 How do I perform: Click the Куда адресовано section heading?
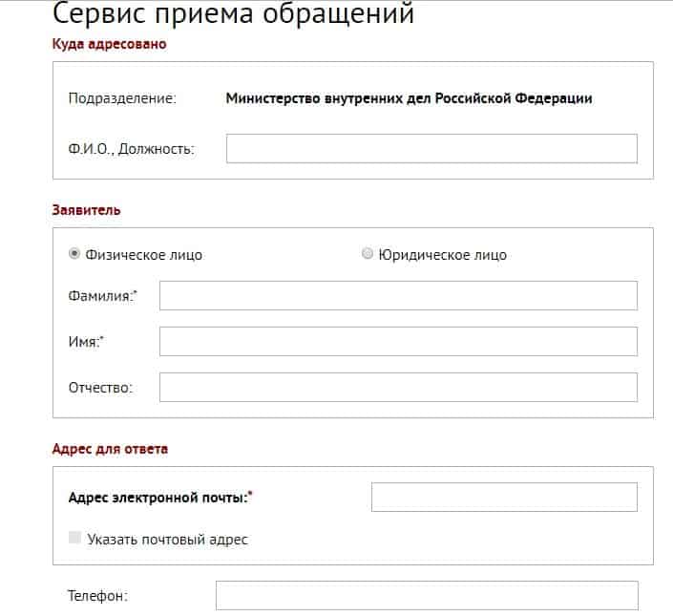pos(109,44)
